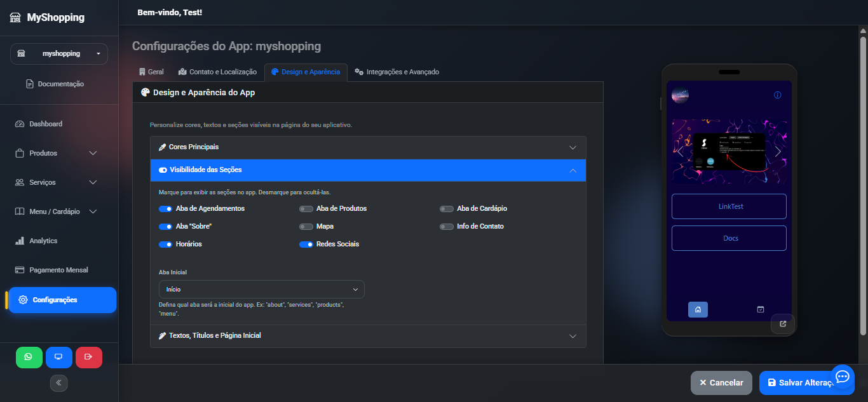868x402 pixels.
Task: Collapse sidebar with double-chevron icon
Action: (58, 383)
